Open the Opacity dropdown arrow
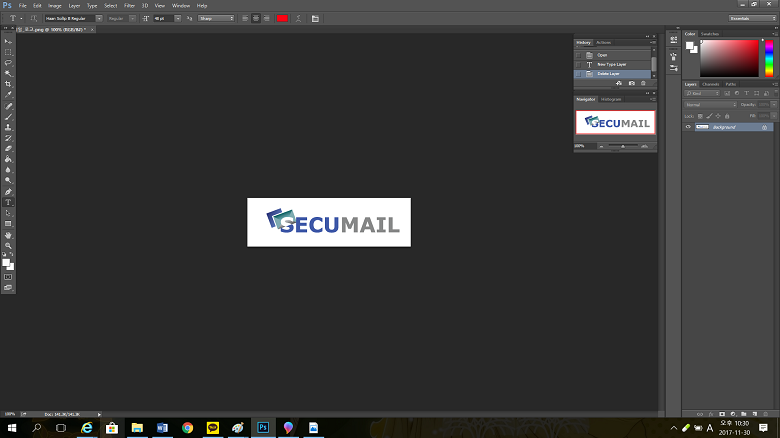The width and height of the screenshot is (780, 438). pos(774,105)
